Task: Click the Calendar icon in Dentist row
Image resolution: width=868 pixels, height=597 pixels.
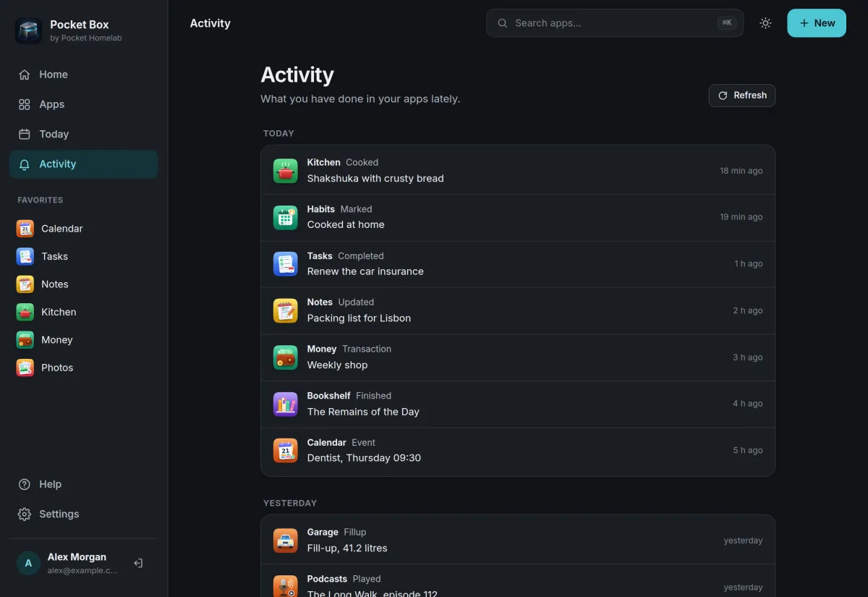Action: click(285, 450)
